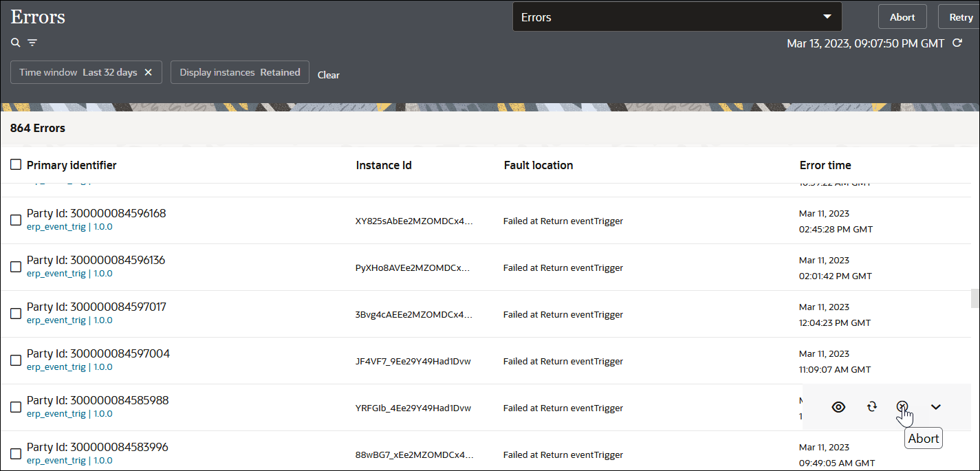The width and height of the screenshot is (980, 471).
Task: Select instance Id PyXHo8AVEe2MZOMDCx...
Action: [x=413, y=267]
